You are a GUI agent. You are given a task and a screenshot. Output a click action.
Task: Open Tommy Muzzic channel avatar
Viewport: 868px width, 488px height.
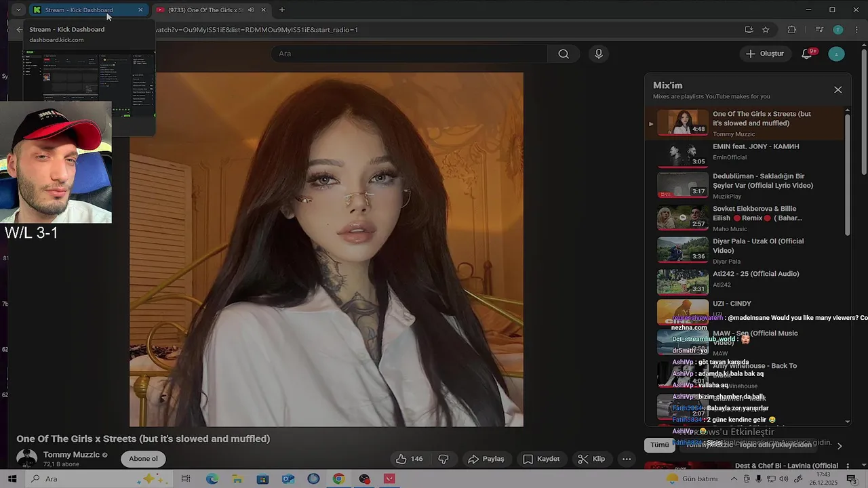[x=26, y=459]
